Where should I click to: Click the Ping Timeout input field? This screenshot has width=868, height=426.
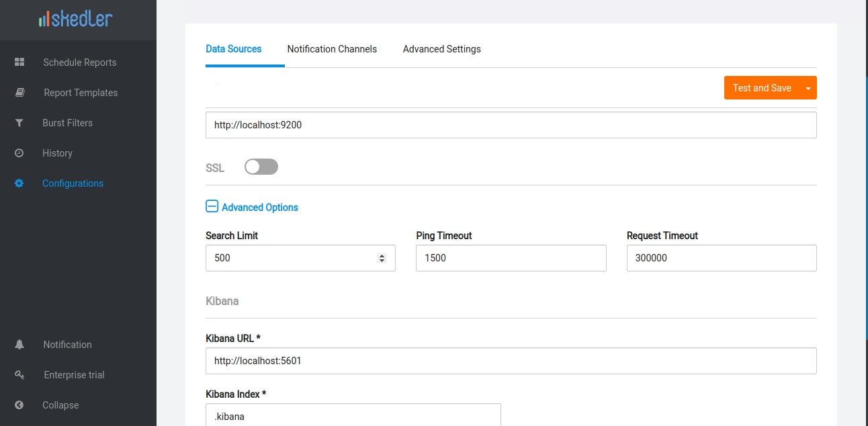pyautogui.click(x=511, y=258)
